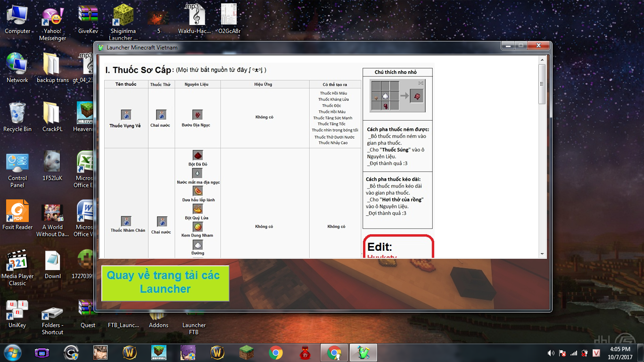
Task: Click the scroll up arrow of the launcher page
Action: (542, 60)
